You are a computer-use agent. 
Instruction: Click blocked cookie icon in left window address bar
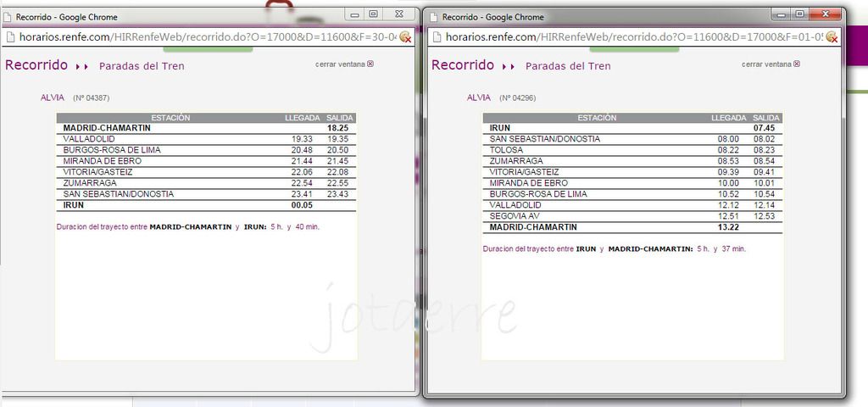[405, 37]
